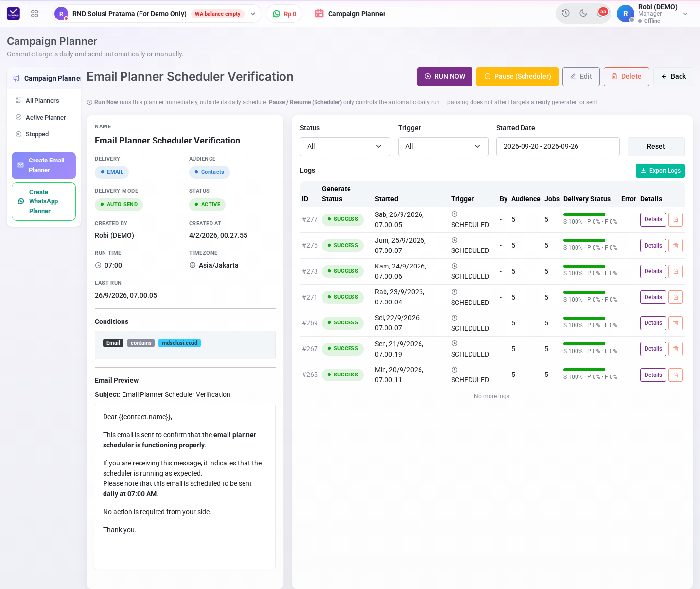Click the Campaign Planner calendar icon

click(319, 14)
